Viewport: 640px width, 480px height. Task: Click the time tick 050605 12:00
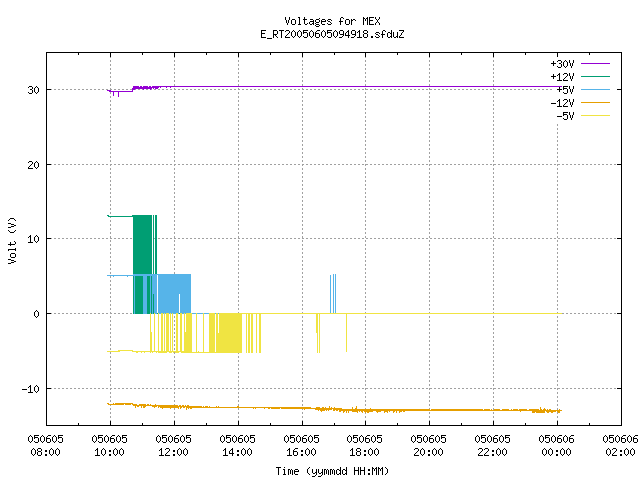point(173,445)
